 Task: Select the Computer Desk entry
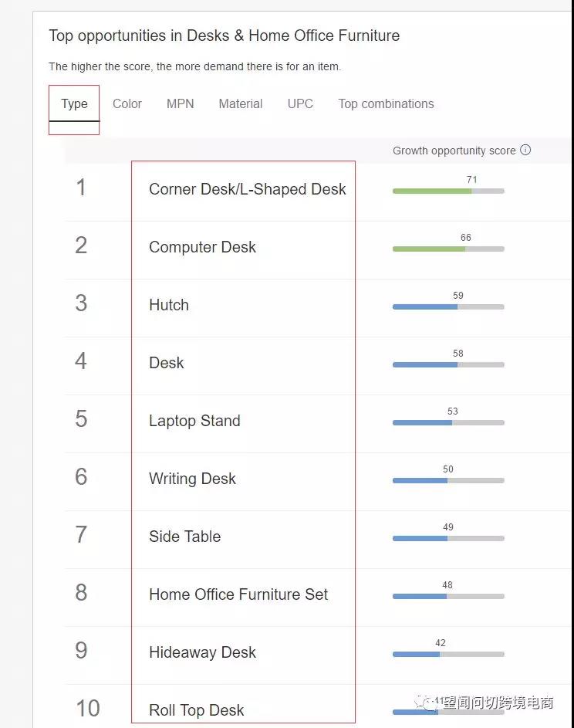[202, 248]
